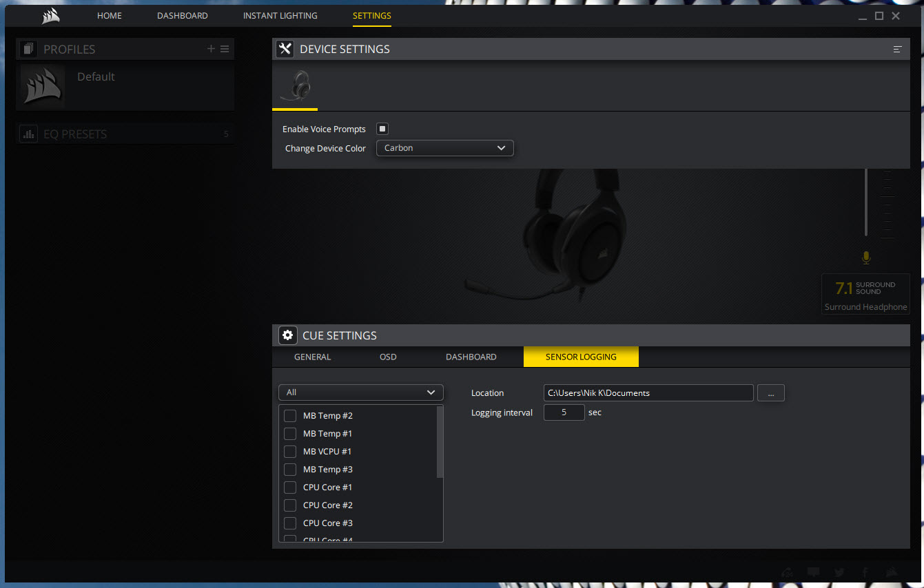924x588 pixels.
Task: Open the All sensor filter dropdown
Action: (x=361, y=392)
